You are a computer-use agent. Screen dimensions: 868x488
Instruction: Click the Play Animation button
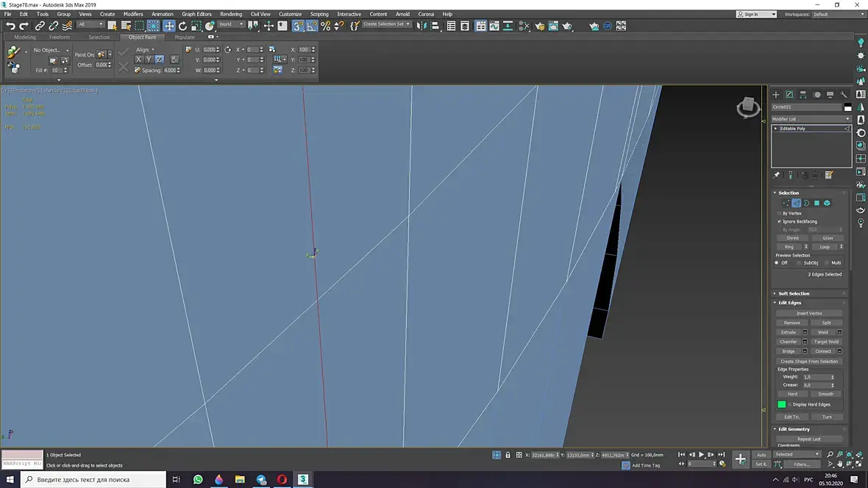[x=701, y=455]
